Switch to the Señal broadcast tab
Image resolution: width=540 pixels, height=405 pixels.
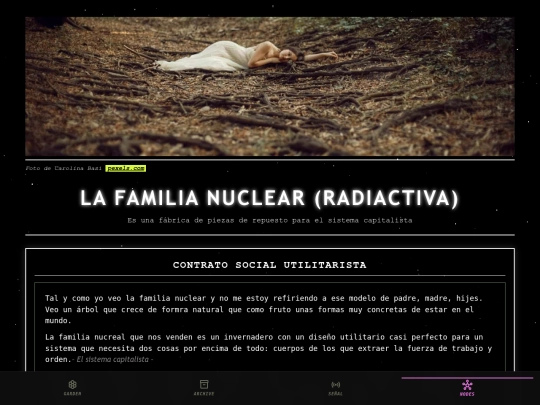[335, 388]
